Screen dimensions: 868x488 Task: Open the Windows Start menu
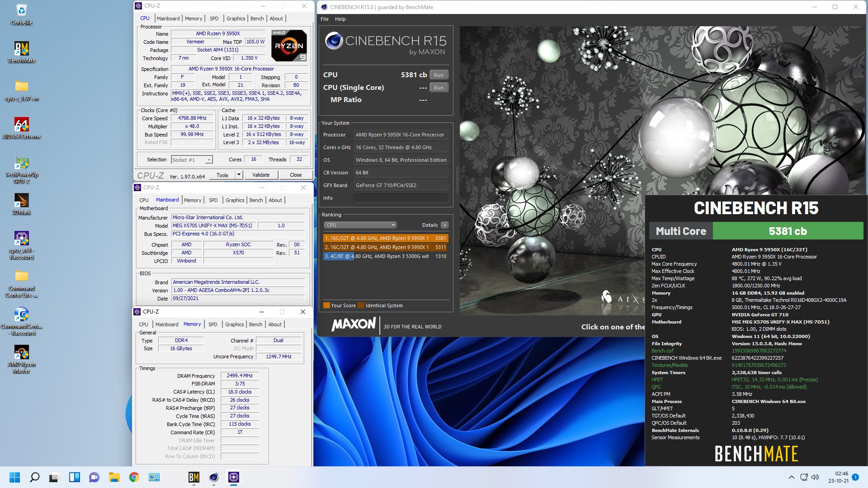click(x=15, y=477)
